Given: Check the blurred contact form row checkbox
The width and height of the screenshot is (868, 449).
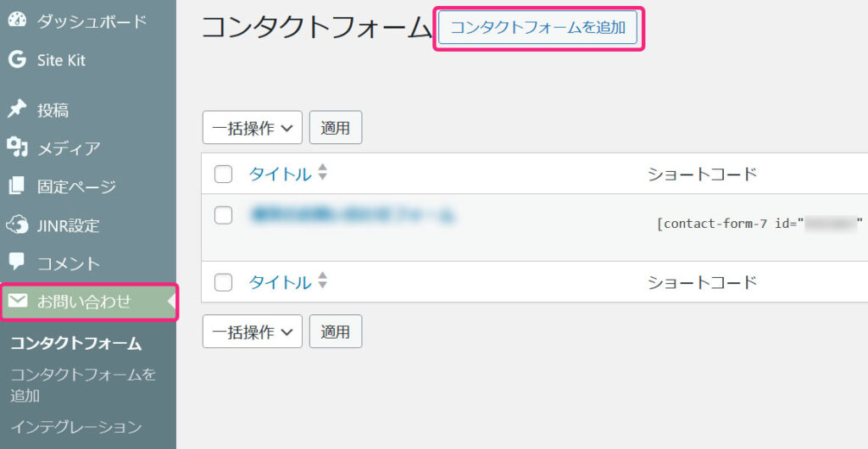Looking at the screenshot, I should pos(223,215).
